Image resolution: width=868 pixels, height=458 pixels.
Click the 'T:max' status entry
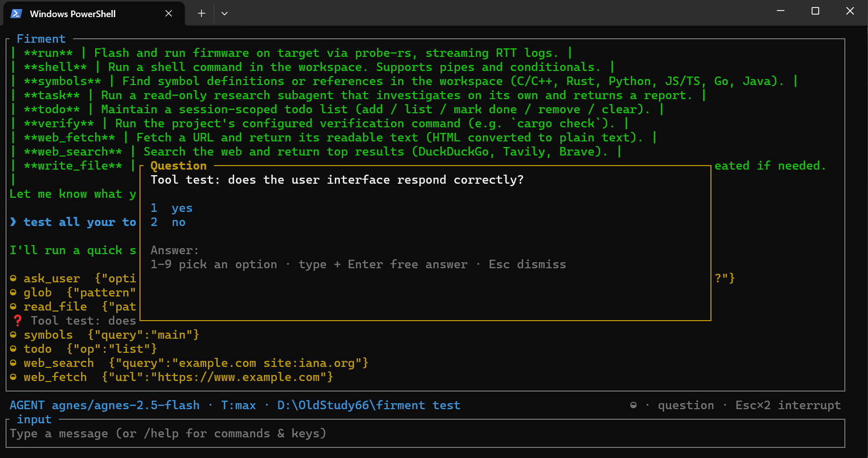pyautogui.click(x=239, y=405)
